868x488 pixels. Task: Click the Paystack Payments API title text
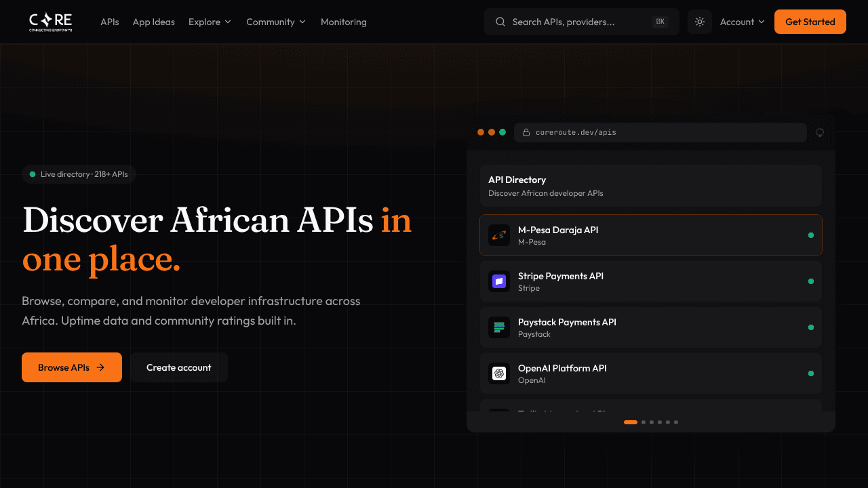click(567, 322)
